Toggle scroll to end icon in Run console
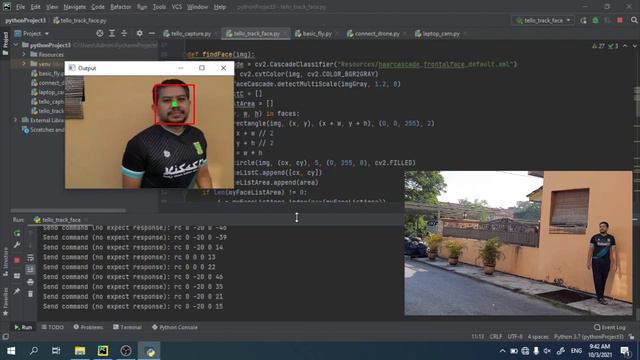640x360 pixels. [x=31, y=269]
